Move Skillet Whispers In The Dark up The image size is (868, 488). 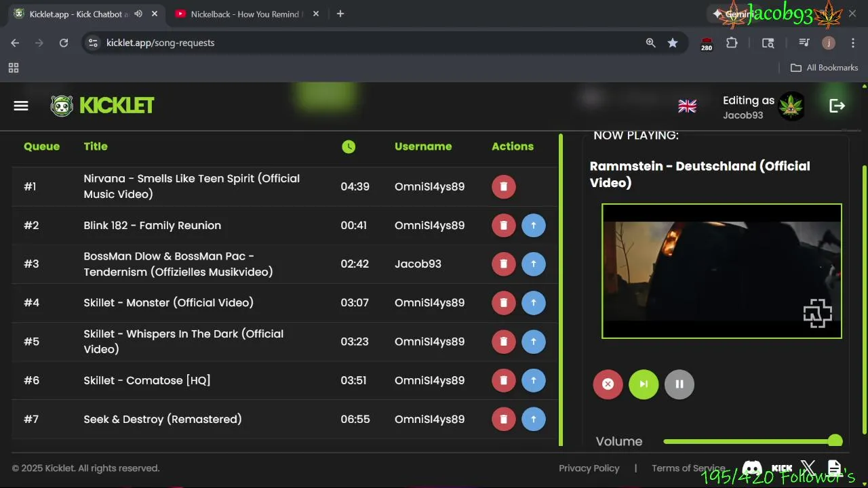coord(534,342)
